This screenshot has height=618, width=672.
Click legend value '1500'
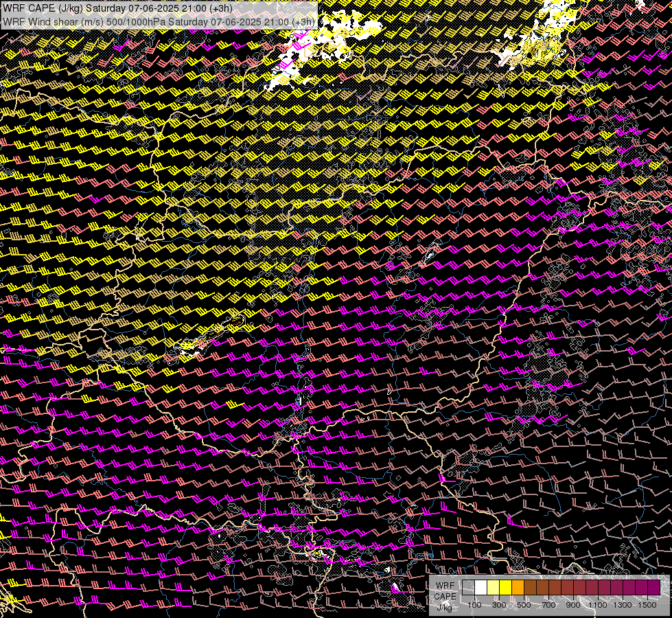coord(647,605)
